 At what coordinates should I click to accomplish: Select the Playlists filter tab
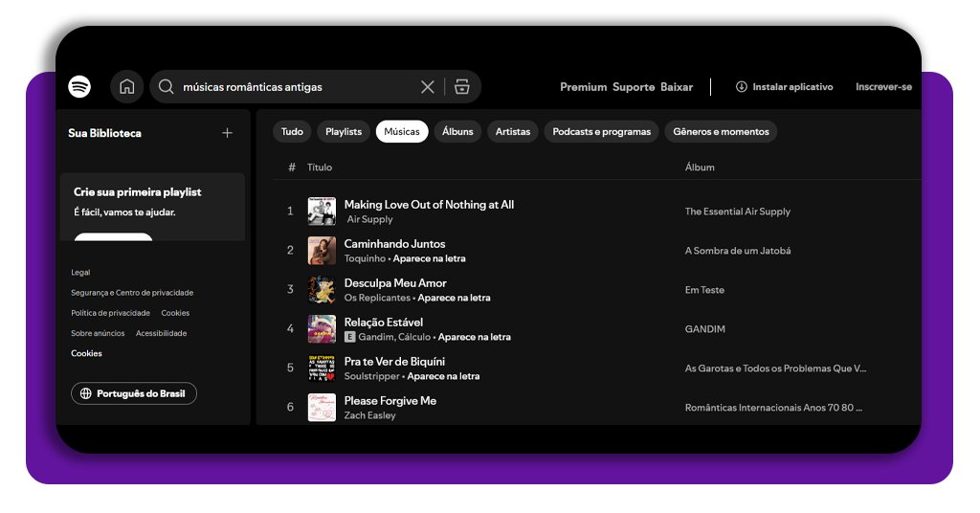coord(344,132)
